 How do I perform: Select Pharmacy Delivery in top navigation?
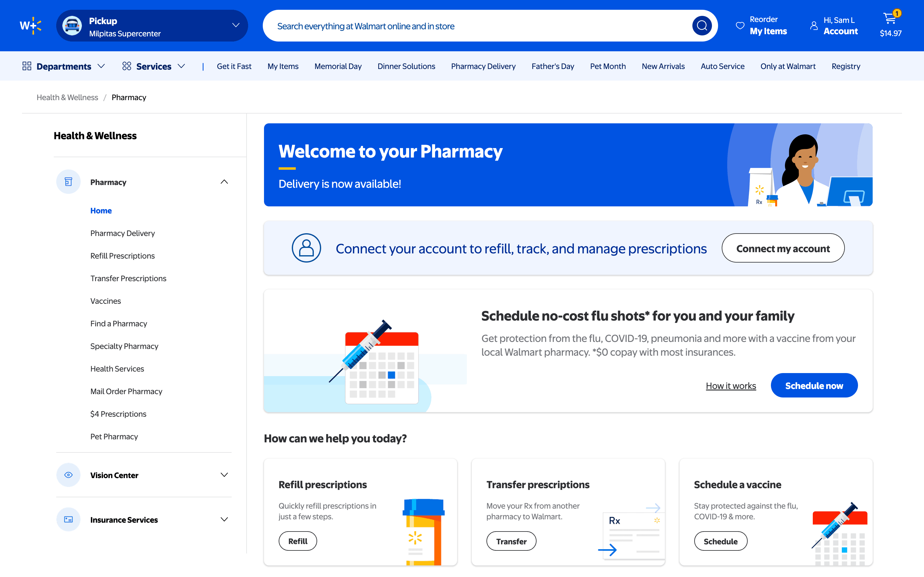[x=483, y=67]
